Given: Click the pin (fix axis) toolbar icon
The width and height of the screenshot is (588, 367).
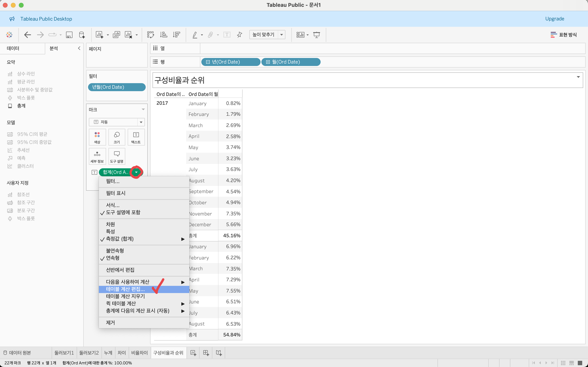Looking at the screenshot, I should click(239, 35).
